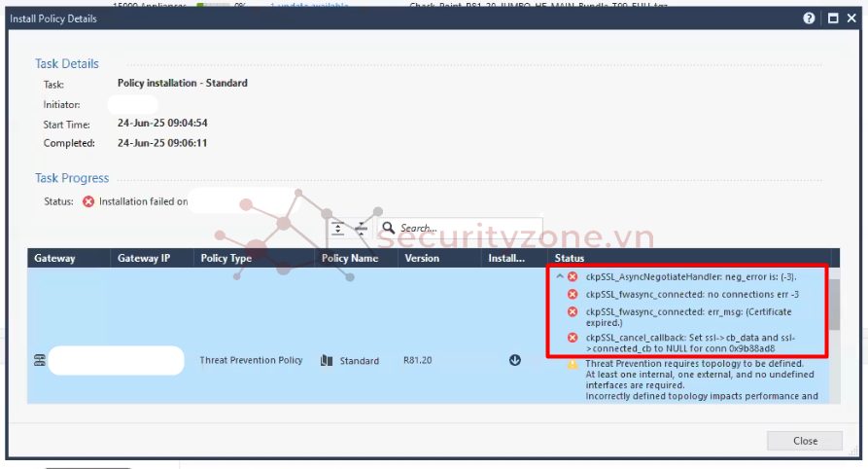Screen dimensions: 868x469
Task: Click the error icon for Certificate expired message
Action: click(x=573, y=312)
